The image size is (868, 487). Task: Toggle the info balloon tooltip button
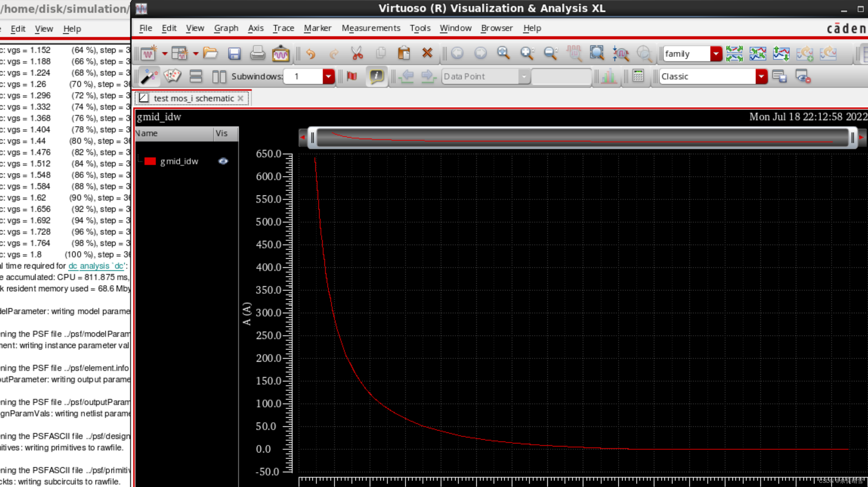tap(376, 76)
